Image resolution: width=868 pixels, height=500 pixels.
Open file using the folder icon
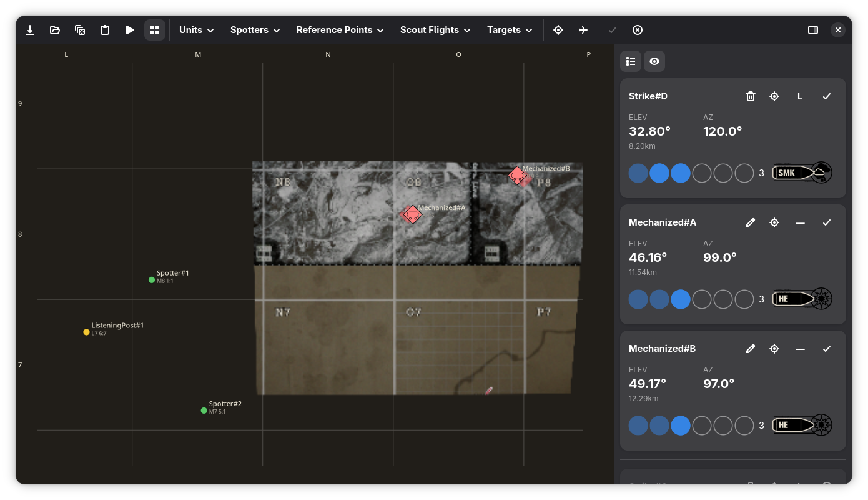(x=55, y=30)
